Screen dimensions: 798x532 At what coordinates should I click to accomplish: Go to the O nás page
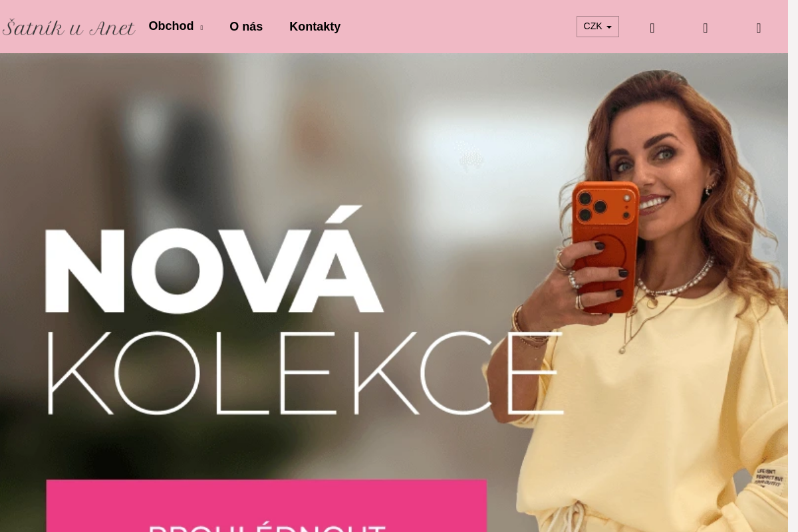(246, 27)
